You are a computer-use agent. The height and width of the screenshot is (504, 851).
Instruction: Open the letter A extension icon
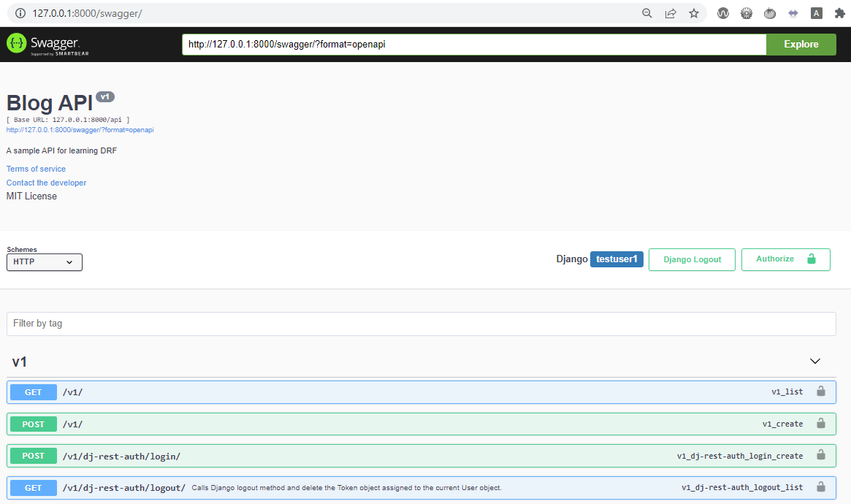point(816,14)
